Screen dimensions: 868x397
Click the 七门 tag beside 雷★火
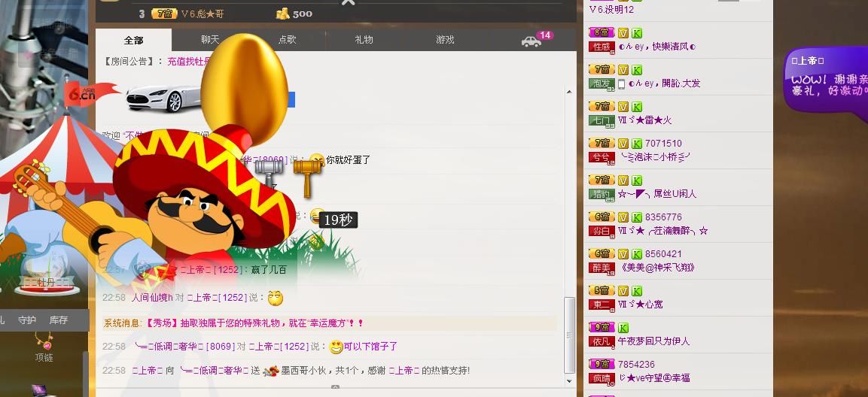(x=602, y=120)
